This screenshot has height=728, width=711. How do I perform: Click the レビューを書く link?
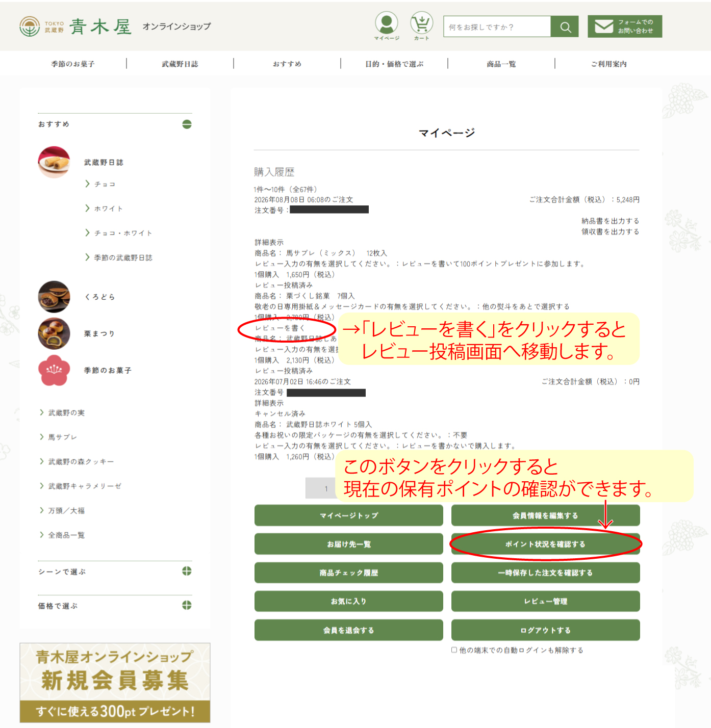click(280, 328)
